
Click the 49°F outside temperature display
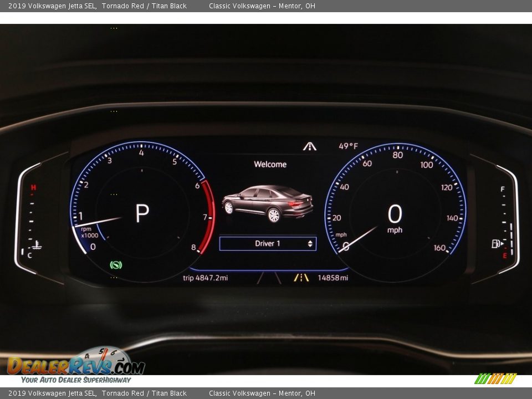[x=349, y=146]
